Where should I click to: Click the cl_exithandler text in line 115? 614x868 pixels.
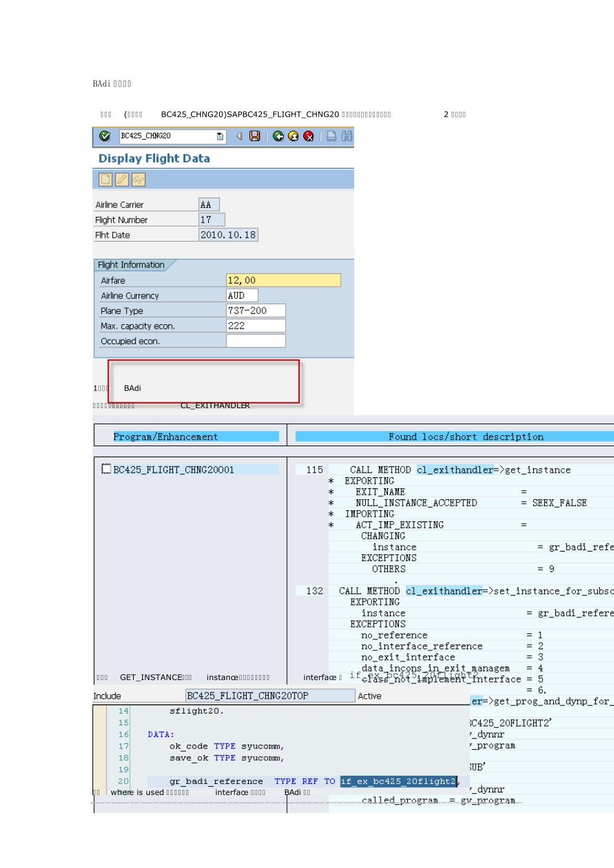tap(455, 470)
